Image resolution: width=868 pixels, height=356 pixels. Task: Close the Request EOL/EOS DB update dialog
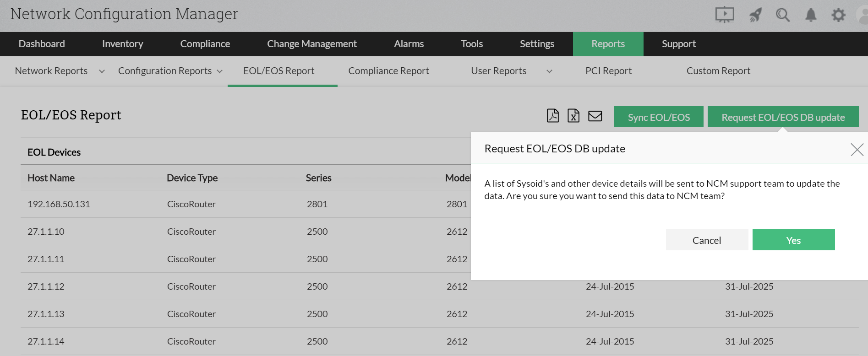(x=857, y=149)
